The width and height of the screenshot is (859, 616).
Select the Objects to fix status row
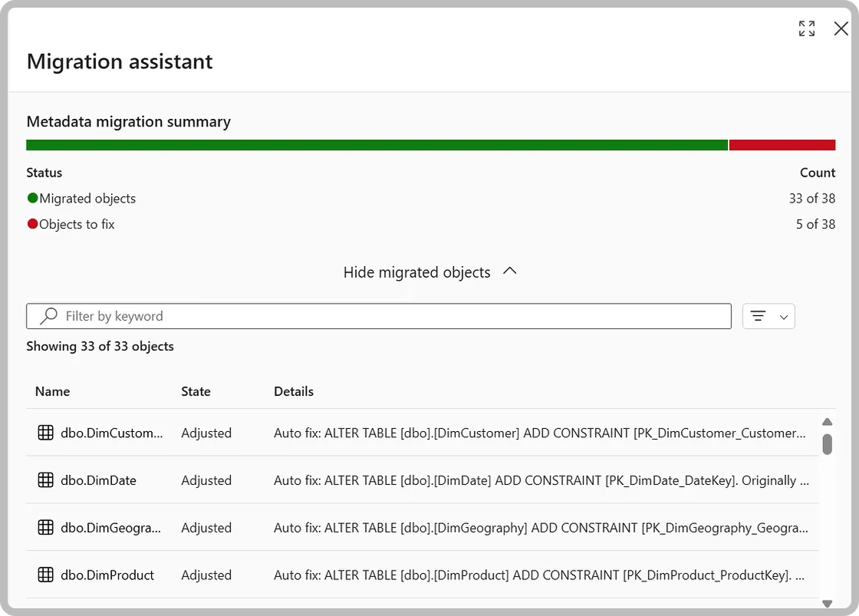[430, 224]
